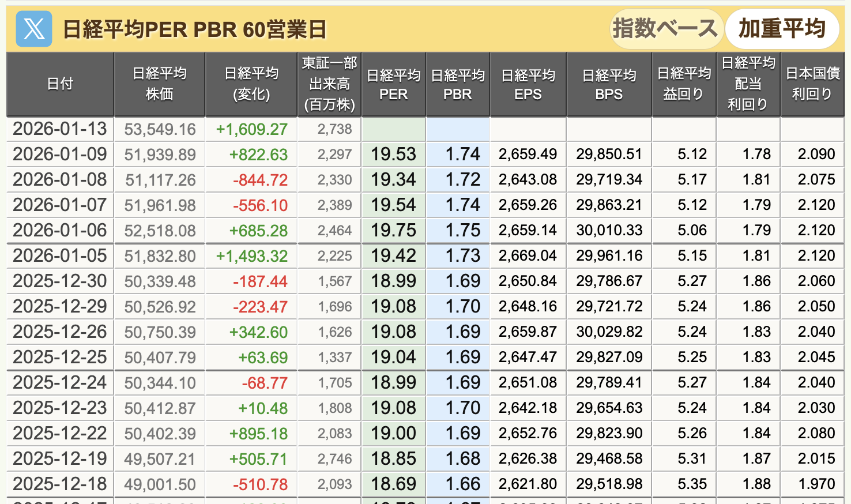Select the 加重平均 toggle

(x=781, y=28)
